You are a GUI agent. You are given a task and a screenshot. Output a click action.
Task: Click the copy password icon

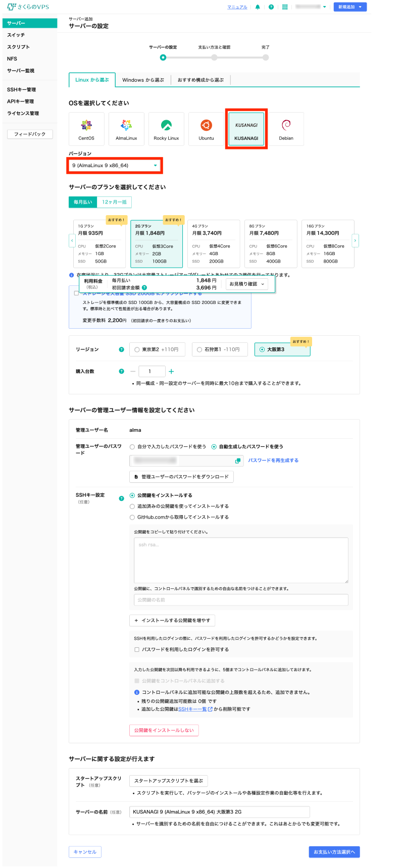tap(237, 461)
